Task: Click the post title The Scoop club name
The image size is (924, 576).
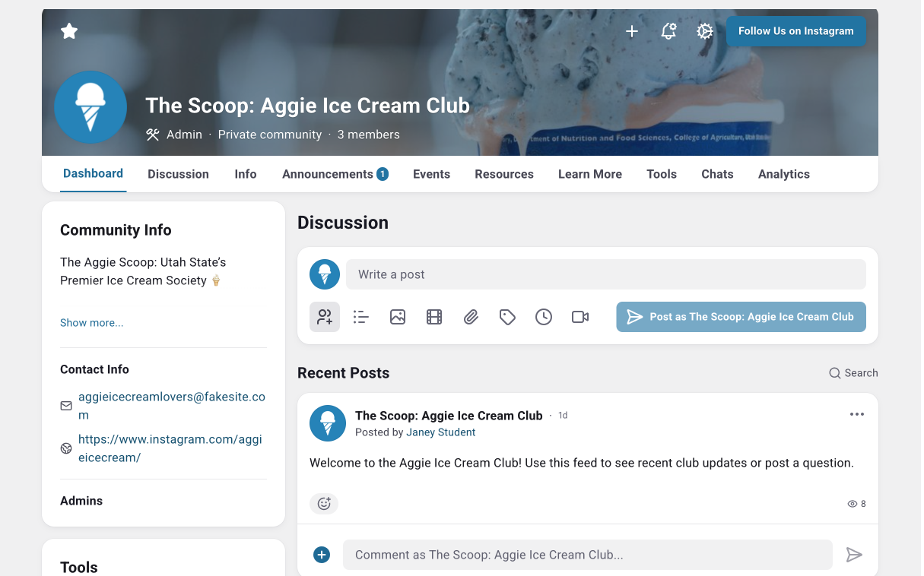Action: point(449,416)
